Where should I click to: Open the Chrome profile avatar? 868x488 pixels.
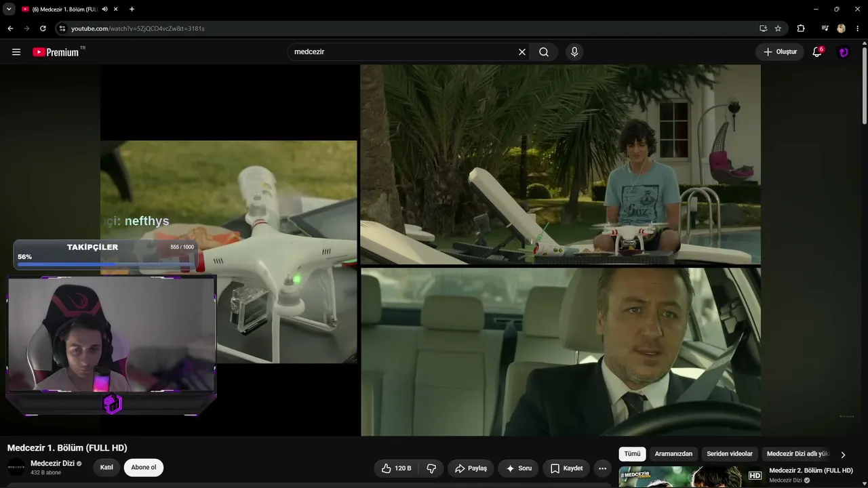[x=842, y=28]
